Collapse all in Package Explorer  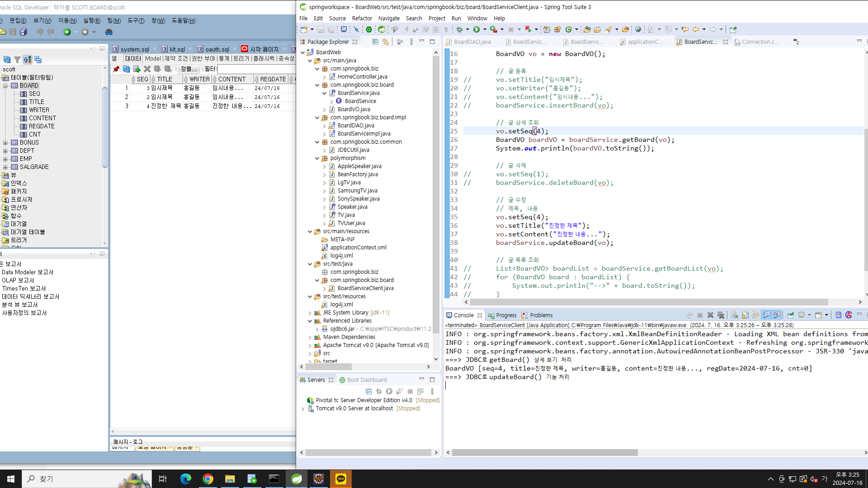pyautogui.click(x=375, y=42)
